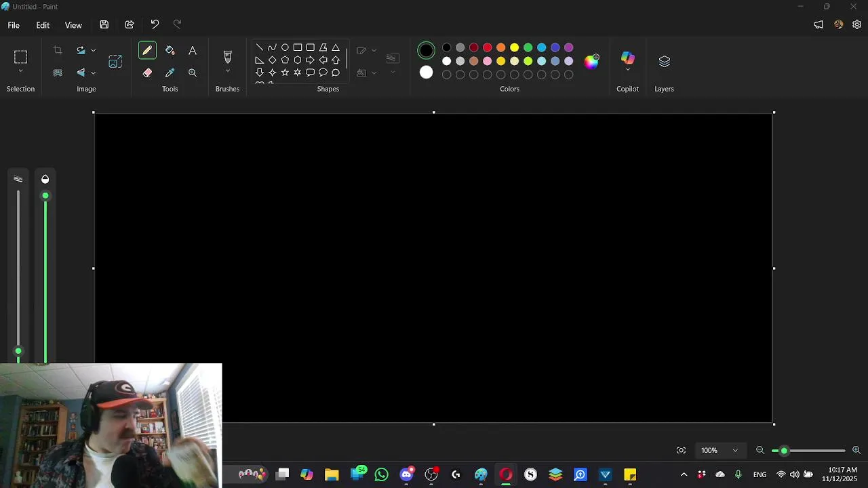Open the View menu

[x=73, y=25]
